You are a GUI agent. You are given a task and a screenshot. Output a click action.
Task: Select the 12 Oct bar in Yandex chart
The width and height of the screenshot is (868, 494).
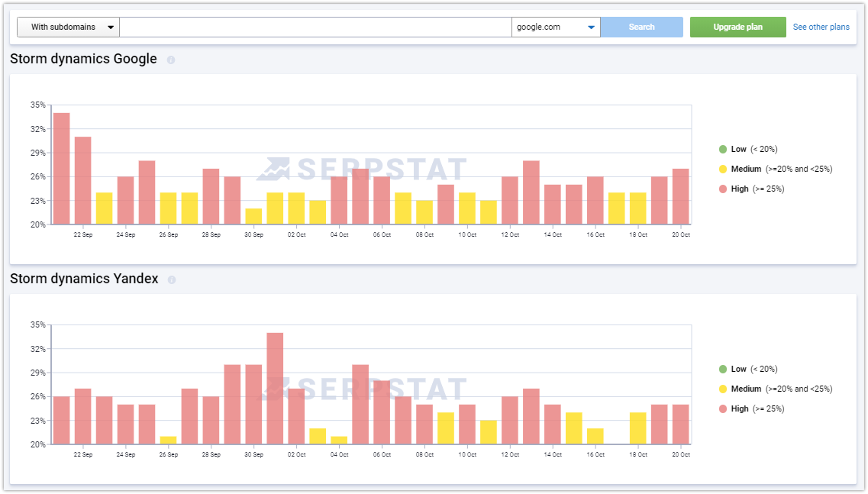tap(510, 421)
